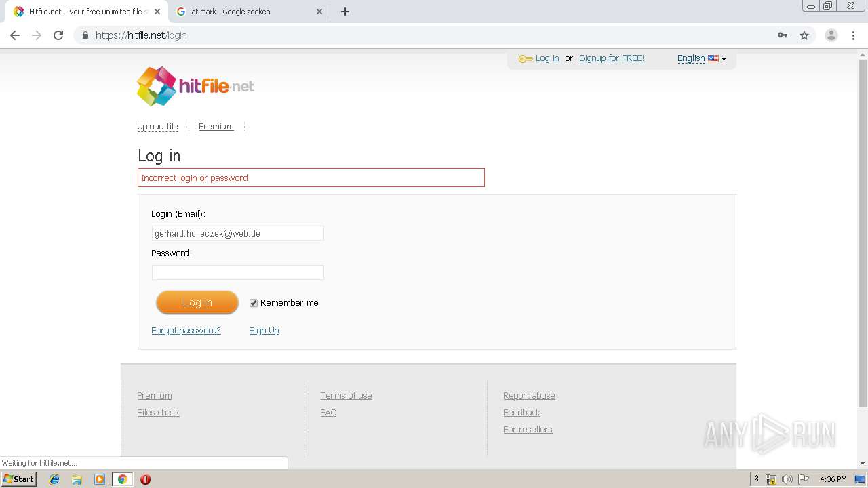Open the Feedback link
The image size is (868, 488).
pyautogui.click(x=521, y=413)
